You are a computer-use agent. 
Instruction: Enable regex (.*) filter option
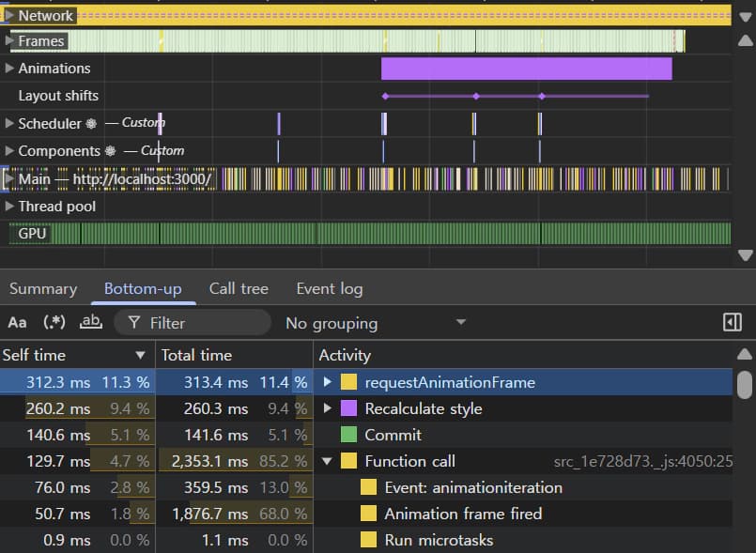pos(54,323)
